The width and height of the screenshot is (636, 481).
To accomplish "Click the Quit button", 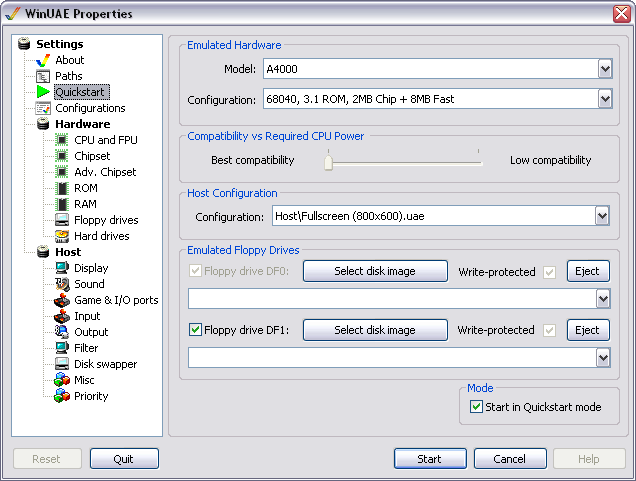I will [x=124, y=459].
